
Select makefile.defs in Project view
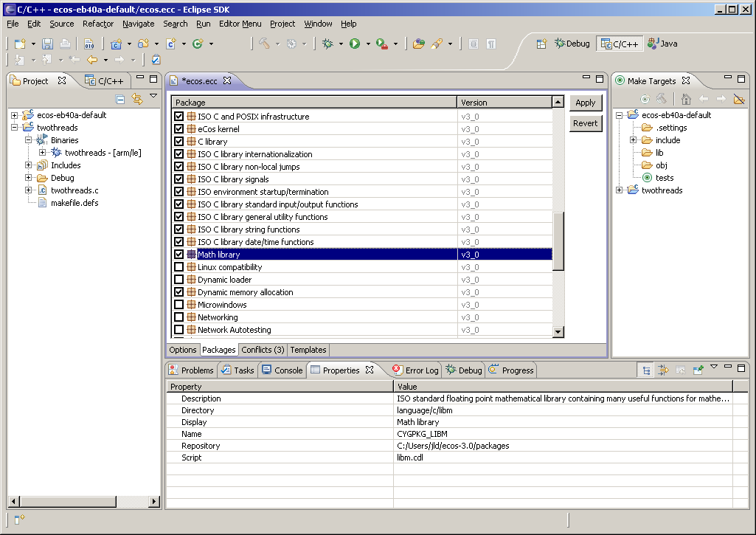click(74, 203)
